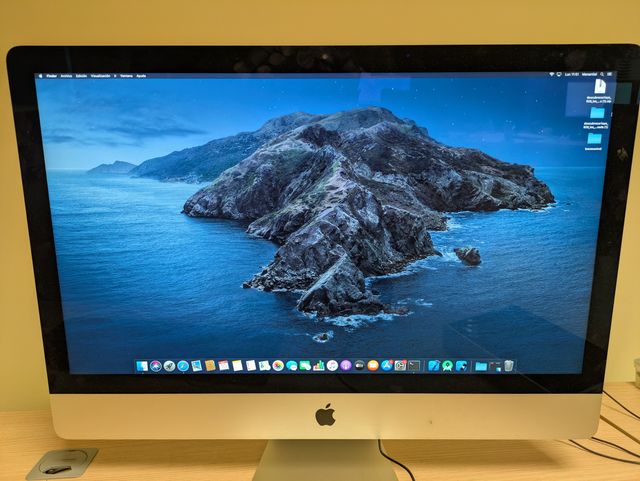Open the Ayuda menu

141,76
